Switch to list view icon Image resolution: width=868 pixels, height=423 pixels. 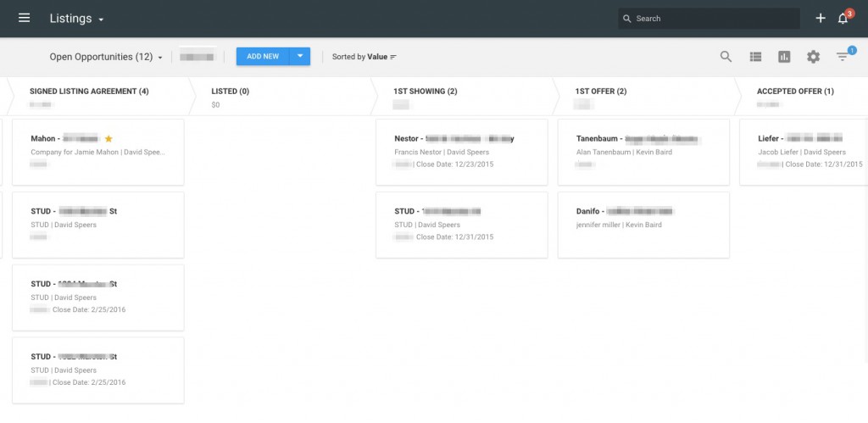[x=755, y=57]
